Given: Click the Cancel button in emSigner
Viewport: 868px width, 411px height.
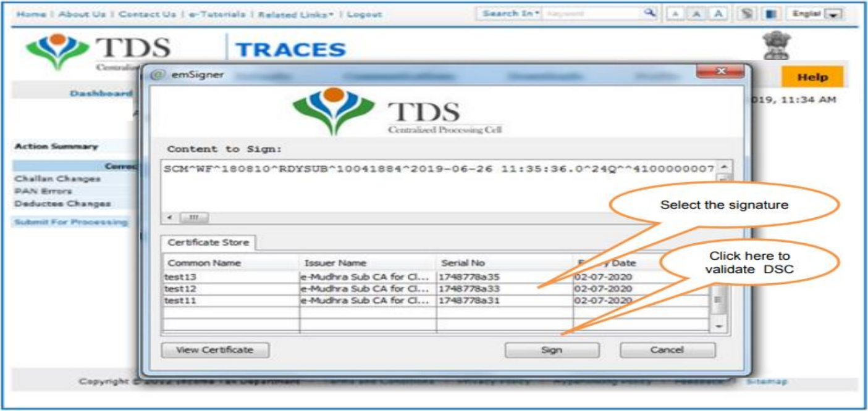Looking at the screenshot, I should coord(667,350).
